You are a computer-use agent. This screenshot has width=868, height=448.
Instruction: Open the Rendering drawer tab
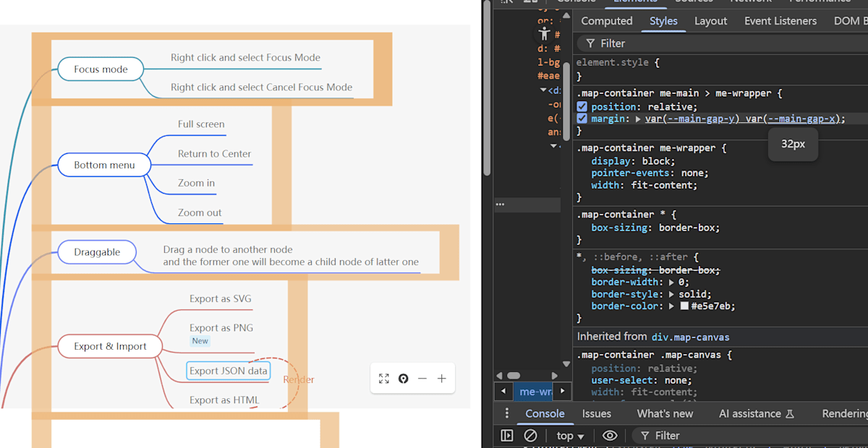tap(845, 413)
